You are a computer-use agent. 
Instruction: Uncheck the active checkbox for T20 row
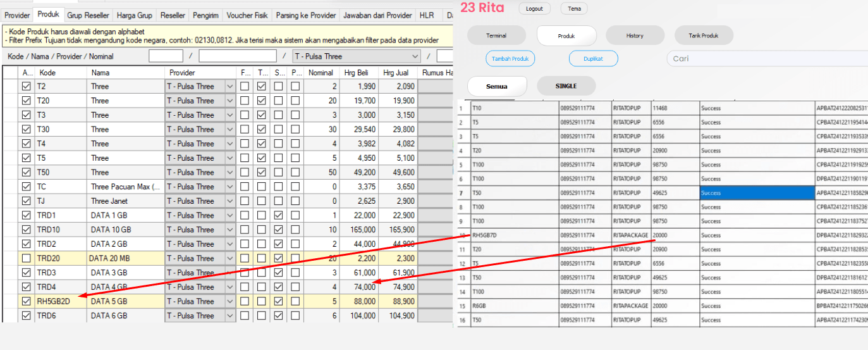click(x=26, y=101)
